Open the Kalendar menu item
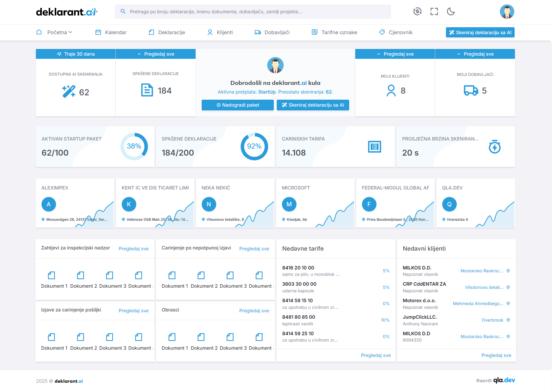Viewport: 552px width, 392px height. pyautogui.click(x=111, y=32)
